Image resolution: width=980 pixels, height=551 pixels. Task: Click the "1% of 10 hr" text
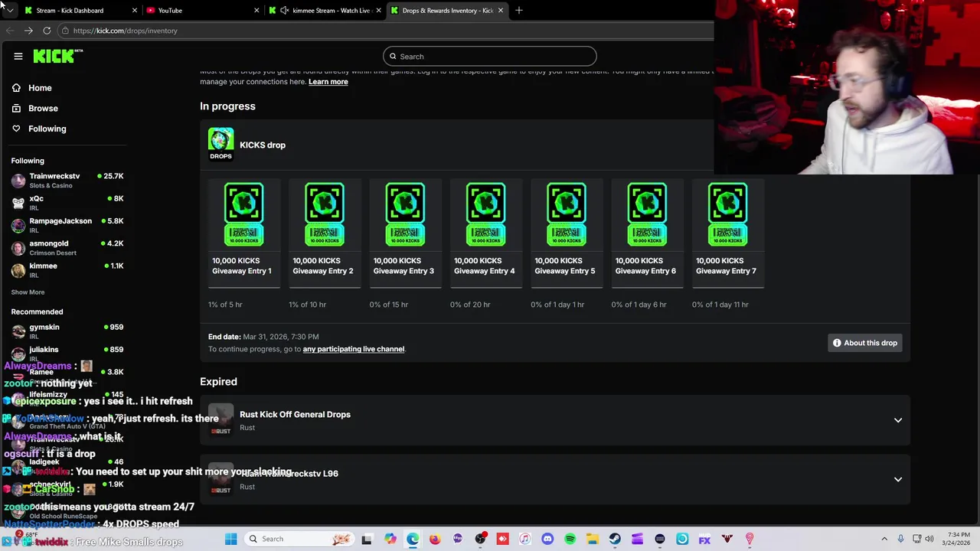[308, 305]
